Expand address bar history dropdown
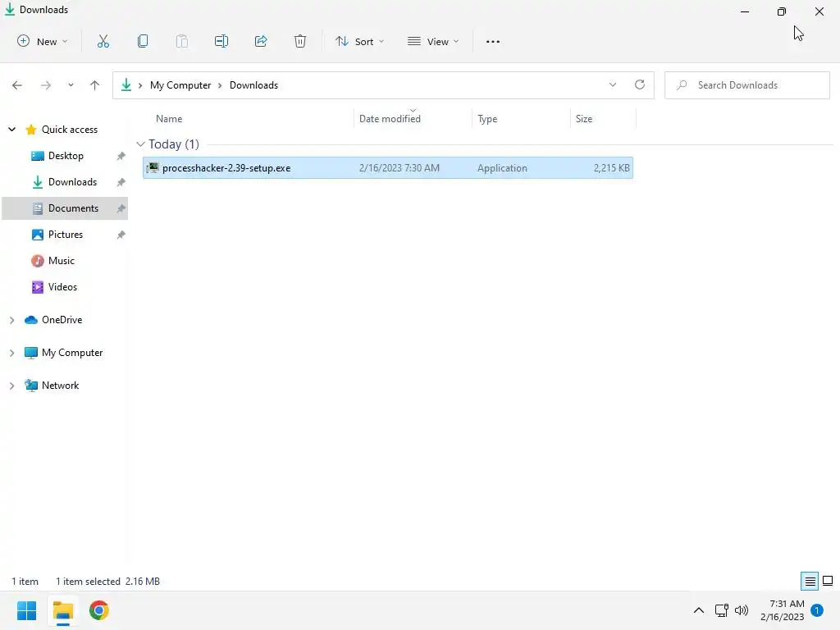The height and width of the screenshot is (630, 840). [x=612, y=84]
